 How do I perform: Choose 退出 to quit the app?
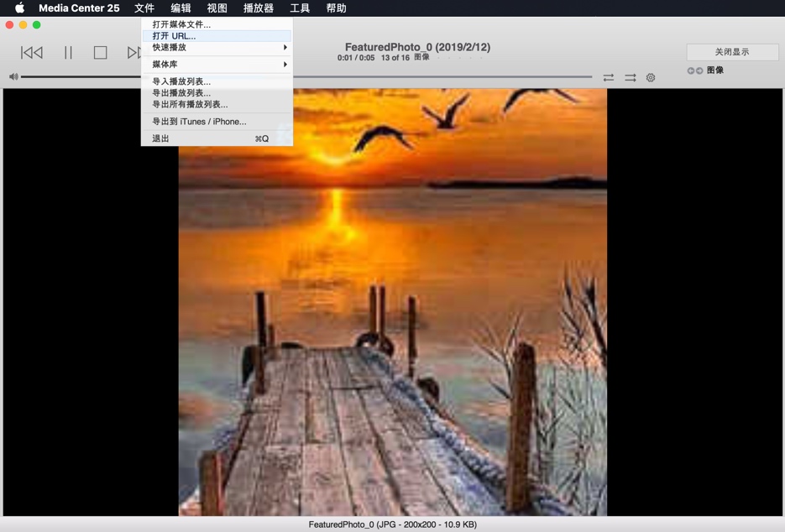point(160,138)
